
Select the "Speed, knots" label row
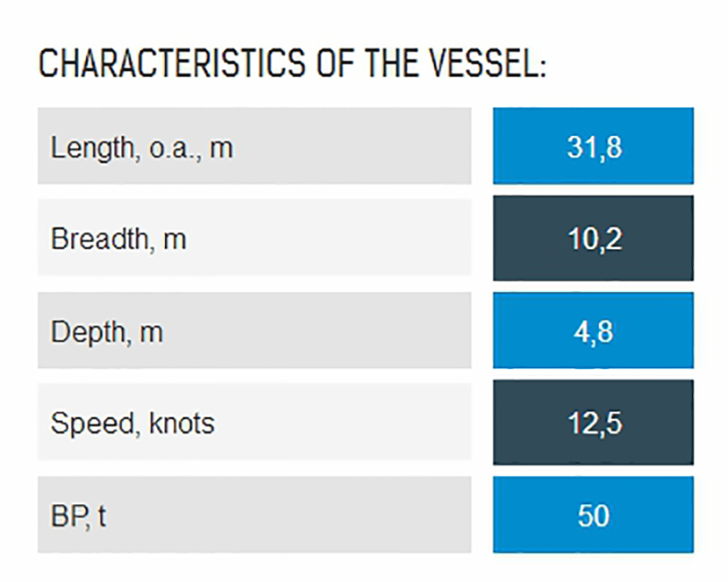click(254, 423)
